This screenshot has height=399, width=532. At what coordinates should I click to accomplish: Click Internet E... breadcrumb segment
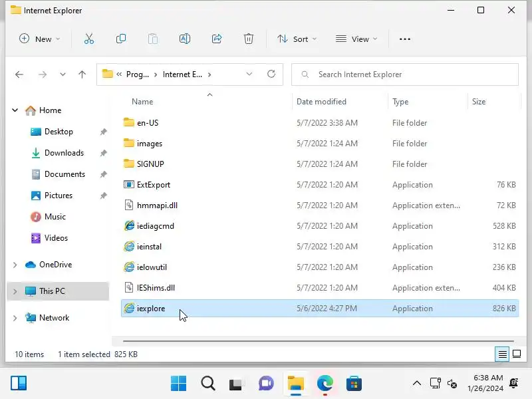coord(182,74)
